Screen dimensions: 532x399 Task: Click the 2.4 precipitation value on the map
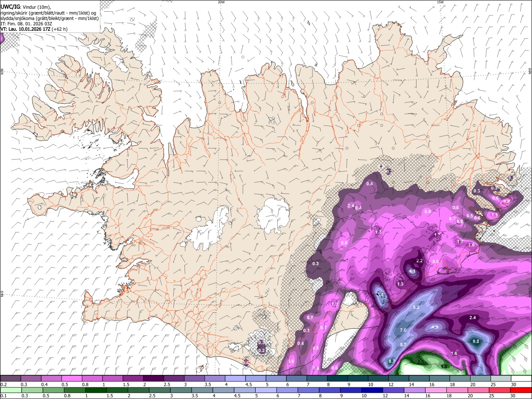tap(473, 318)
